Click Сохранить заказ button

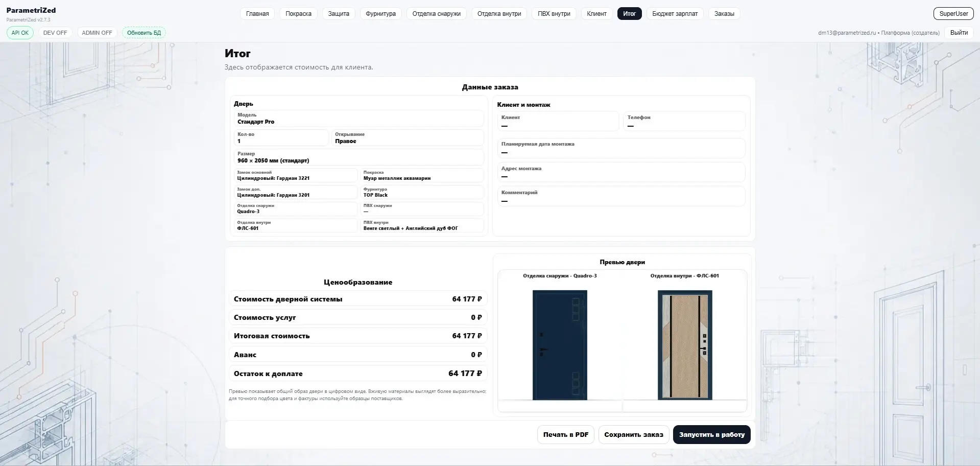[633, 434]
